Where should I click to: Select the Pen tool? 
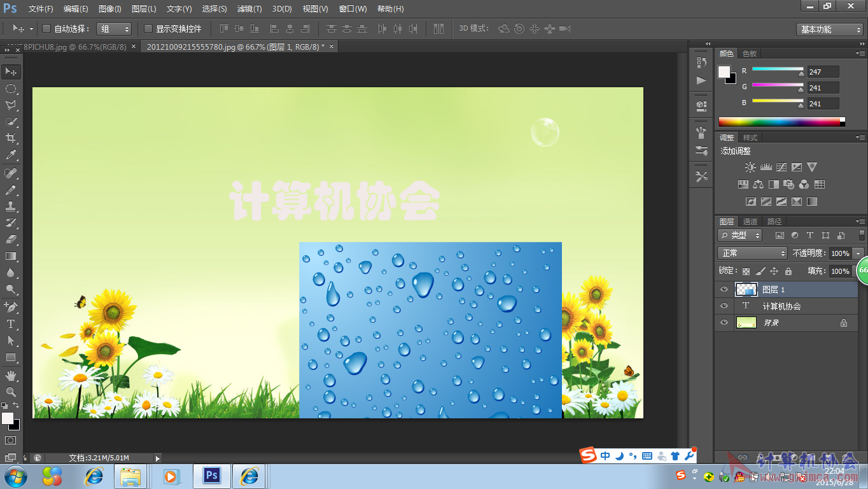coord(11,308)
